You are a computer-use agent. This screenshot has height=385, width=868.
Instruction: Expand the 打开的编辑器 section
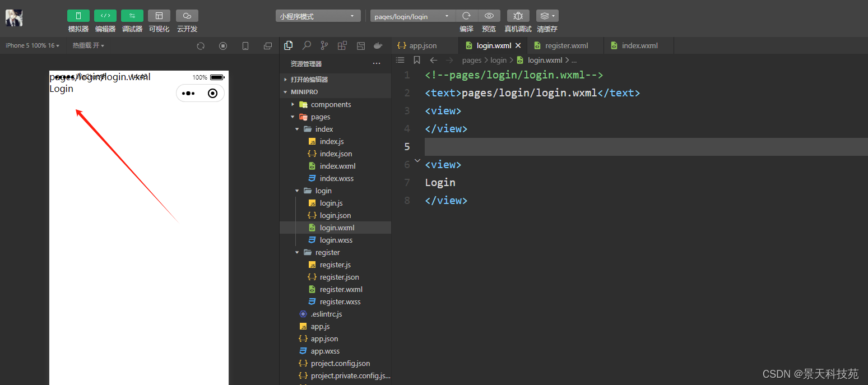point(335,80)
